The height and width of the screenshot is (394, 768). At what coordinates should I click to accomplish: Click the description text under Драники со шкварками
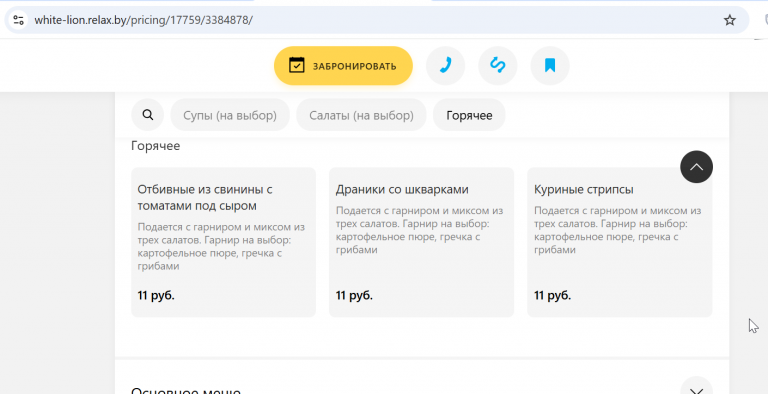(420, 230)
